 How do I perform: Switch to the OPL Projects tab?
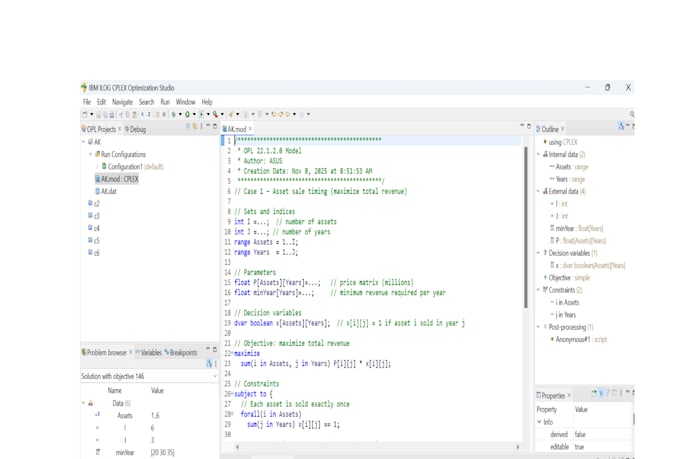(x=99, y=129)
